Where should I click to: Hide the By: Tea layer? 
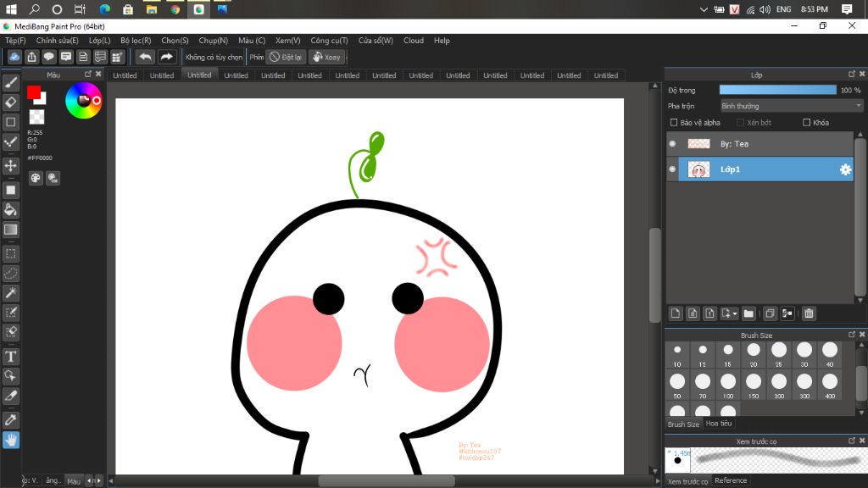pos(672,144)
